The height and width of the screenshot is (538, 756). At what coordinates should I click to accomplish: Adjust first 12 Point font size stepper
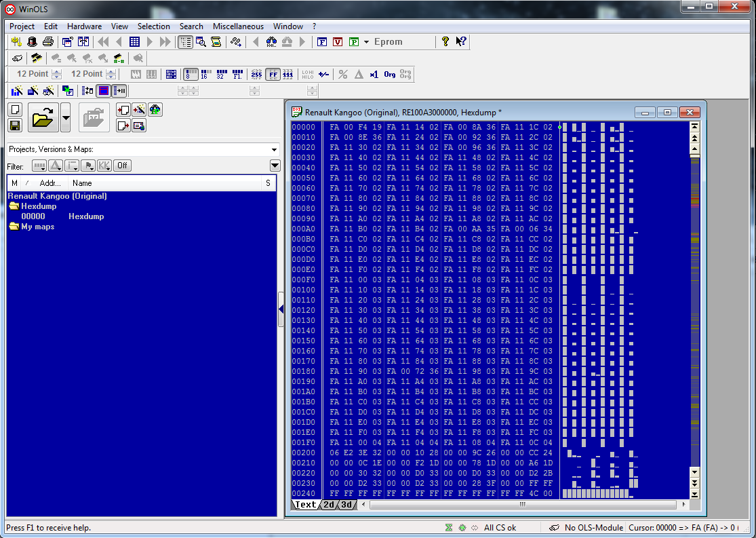(x=57, y=75)
